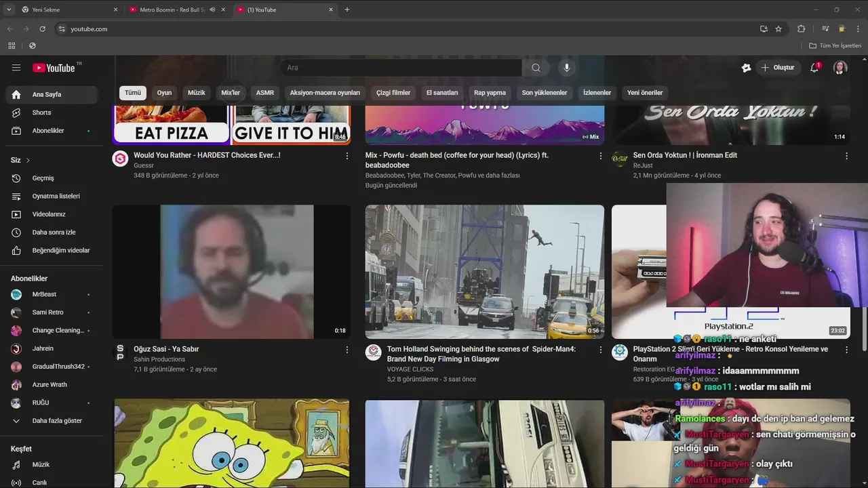Select the Yeni öneriler chip
This screenshot has width=868, height=488.
tap(645, 93)
